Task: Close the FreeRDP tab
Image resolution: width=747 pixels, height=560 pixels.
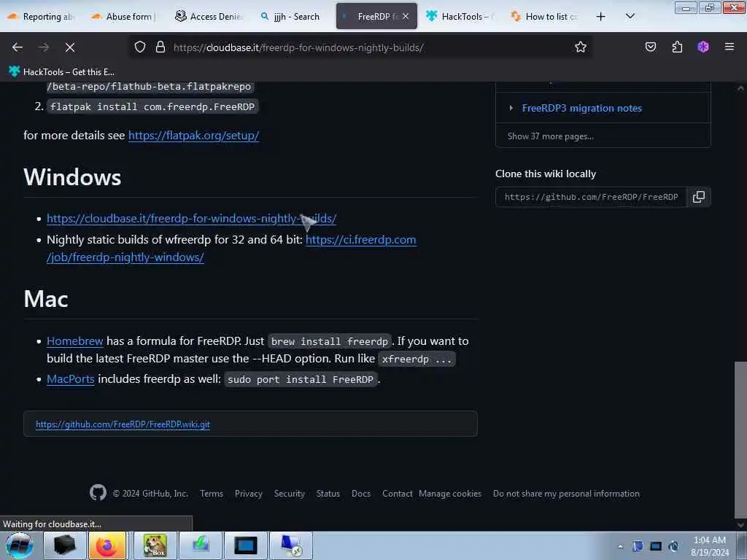Action: tap(406, 16)
